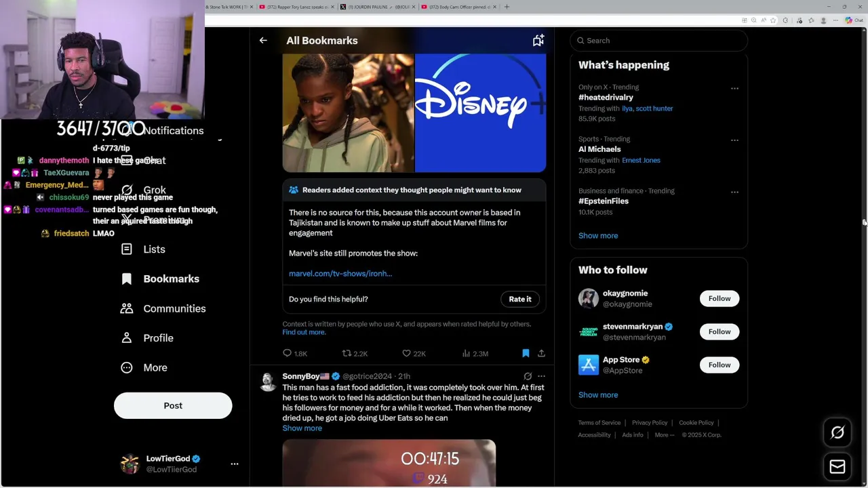Open @gotrice2024 handle link
The height and width of the screenshot is (488, 868).
click(367, 376)
